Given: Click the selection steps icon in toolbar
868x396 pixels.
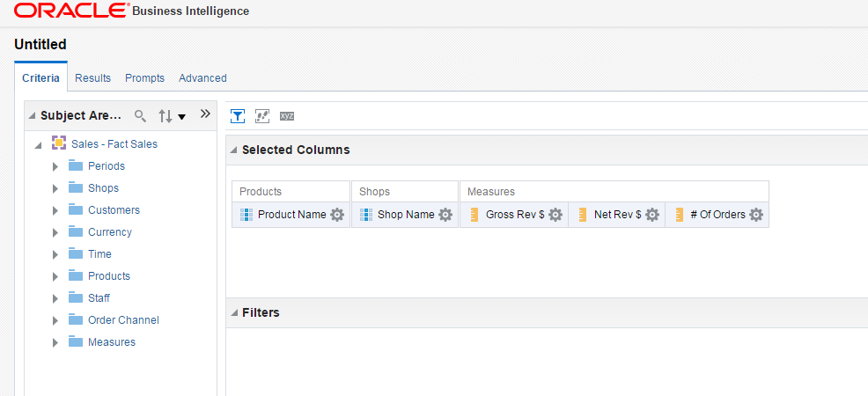Looking at the screenshot, I should [261, 116].
